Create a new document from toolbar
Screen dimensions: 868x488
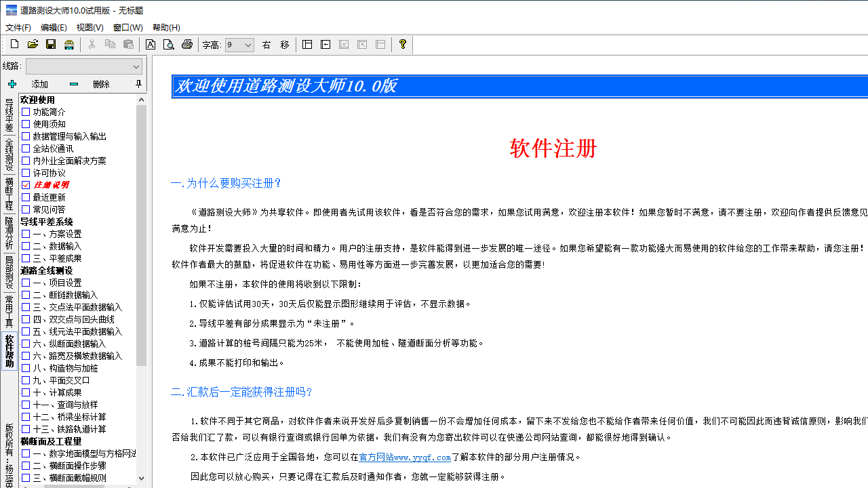pos(14,44)
